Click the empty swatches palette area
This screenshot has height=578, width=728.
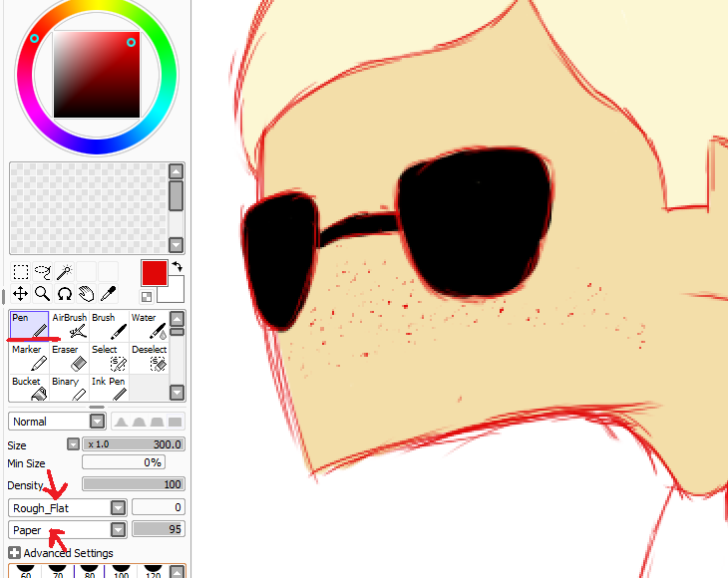[x=88, y=208]
